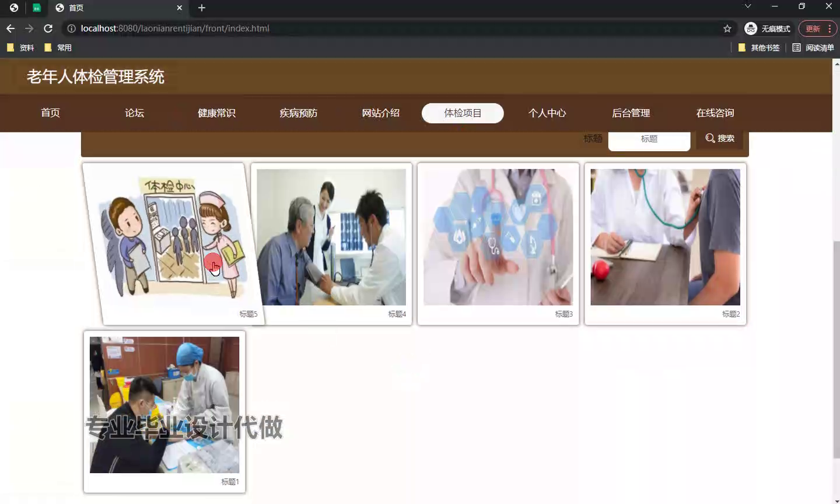The image size is (840, 504).
Task: Click the 标题4 caption text
Action: pos(397,314)
